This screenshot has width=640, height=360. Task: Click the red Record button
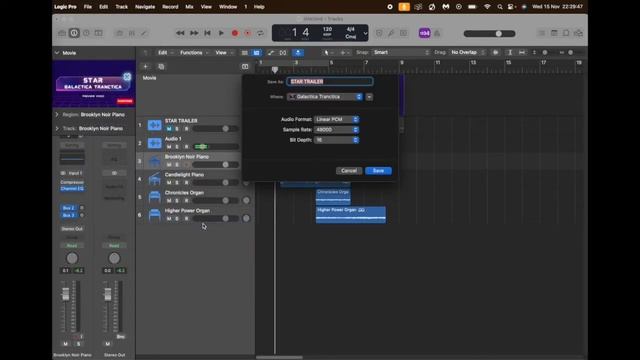tap(235, 33)
